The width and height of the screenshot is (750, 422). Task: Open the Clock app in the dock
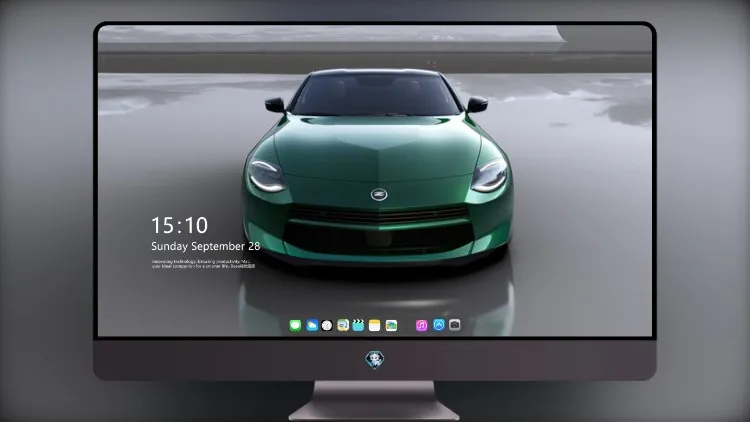point(327,325)
